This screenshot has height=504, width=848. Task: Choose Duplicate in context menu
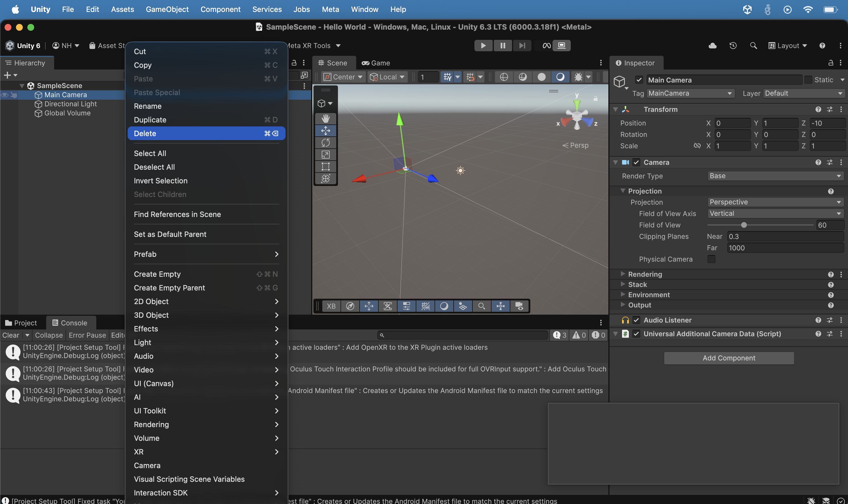pos(206,120)
